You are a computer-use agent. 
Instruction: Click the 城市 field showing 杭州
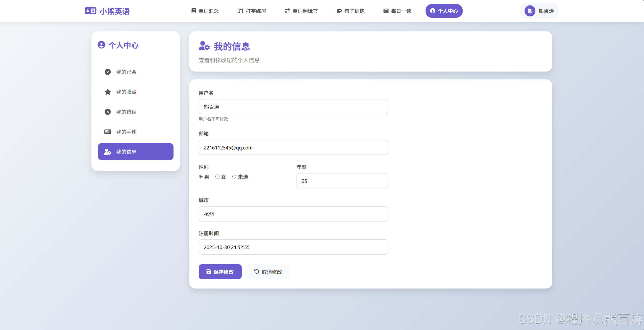pyautogui.click(x=293, y=214)
